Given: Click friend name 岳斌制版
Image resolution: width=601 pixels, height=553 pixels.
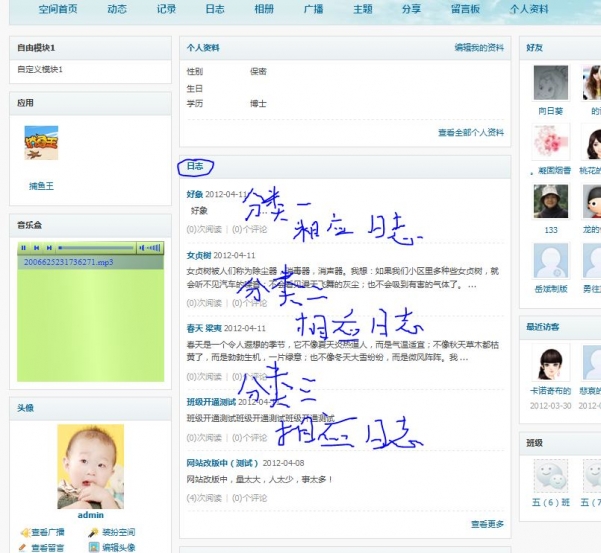Looking at the screenshot, I should click(551, 289).
